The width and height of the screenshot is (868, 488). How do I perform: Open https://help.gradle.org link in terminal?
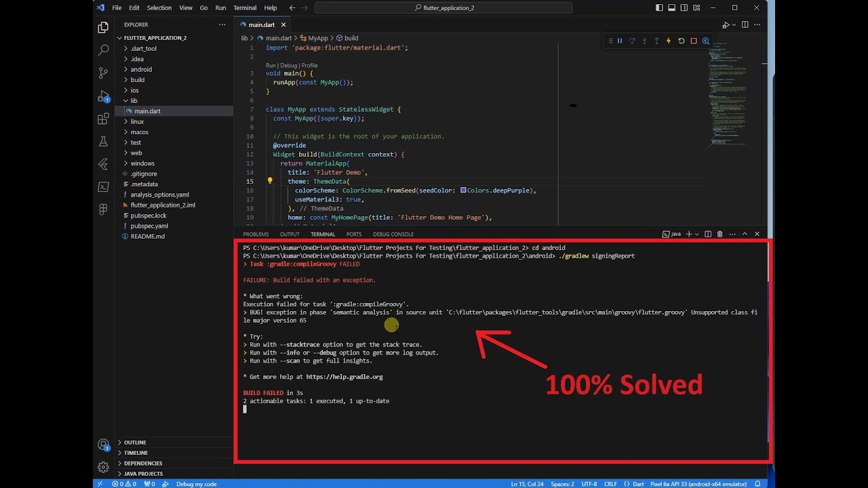pyautogui.click(x=344, y=377)
